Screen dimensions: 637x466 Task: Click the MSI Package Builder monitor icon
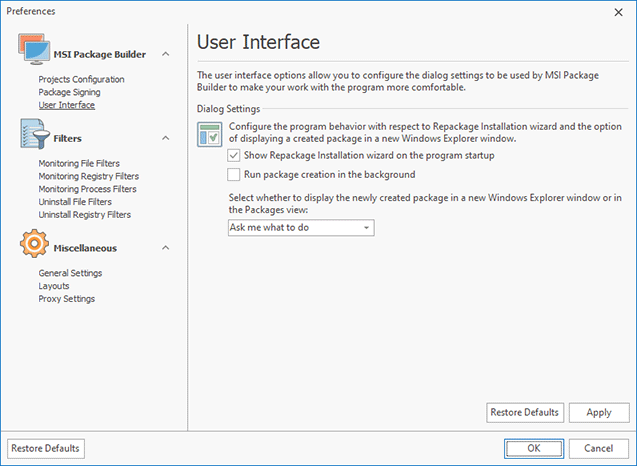click(x=34, y=49)
